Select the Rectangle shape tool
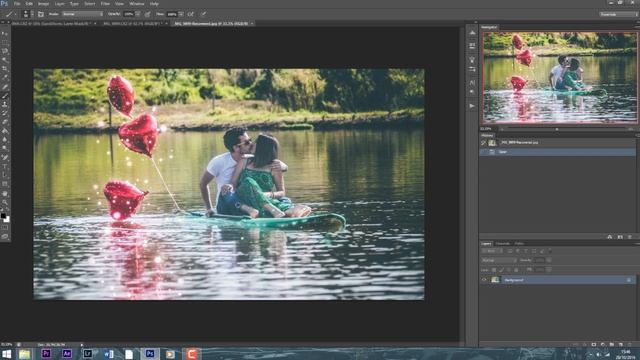 5,184
